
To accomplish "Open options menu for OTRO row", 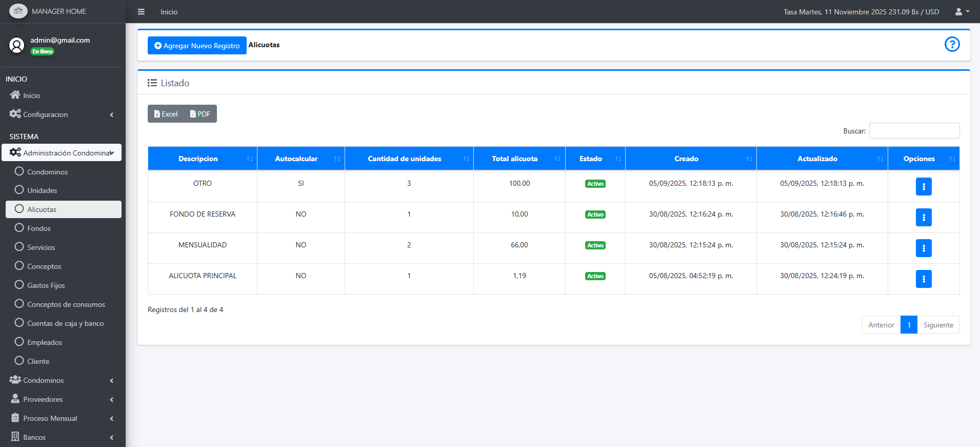I will (923, 187).
